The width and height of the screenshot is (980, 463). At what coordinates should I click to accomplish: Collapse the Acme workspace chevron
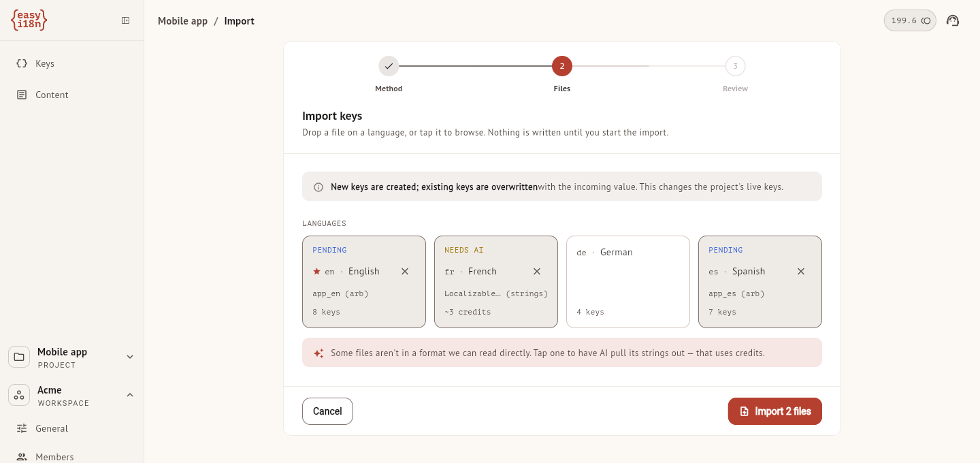[x=130, y=395]
